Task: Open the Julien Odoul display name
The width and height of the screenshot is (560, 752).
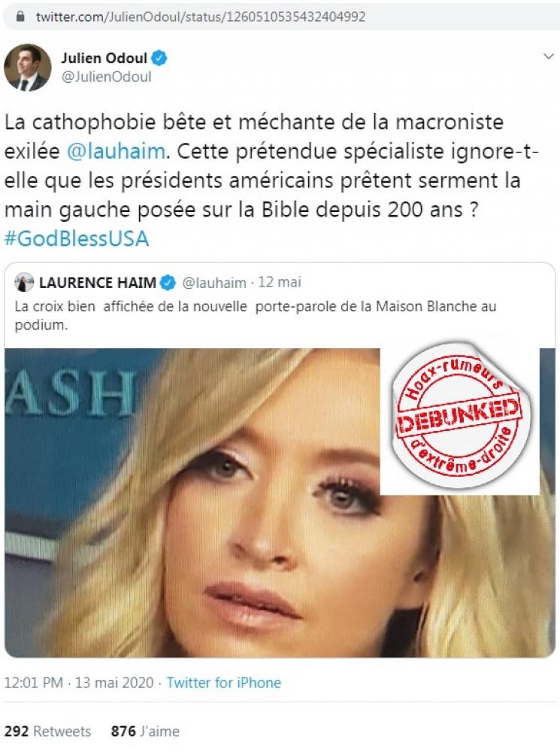Action: 104,58
